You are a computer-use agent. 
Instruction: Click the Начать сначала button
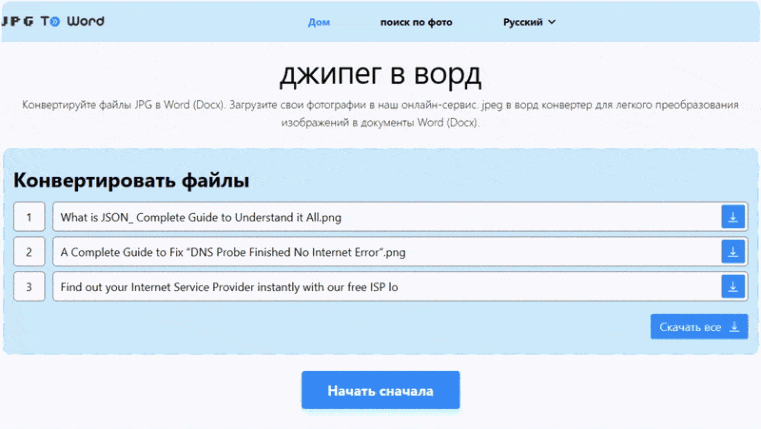(x=380, y=390)
